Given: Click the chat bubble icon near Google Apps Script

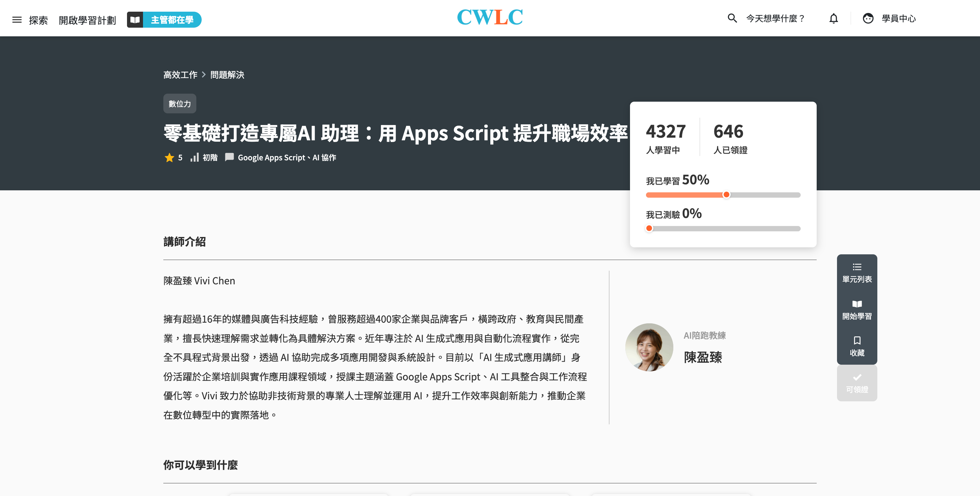Looking at the screenshot, I should 229,157.
